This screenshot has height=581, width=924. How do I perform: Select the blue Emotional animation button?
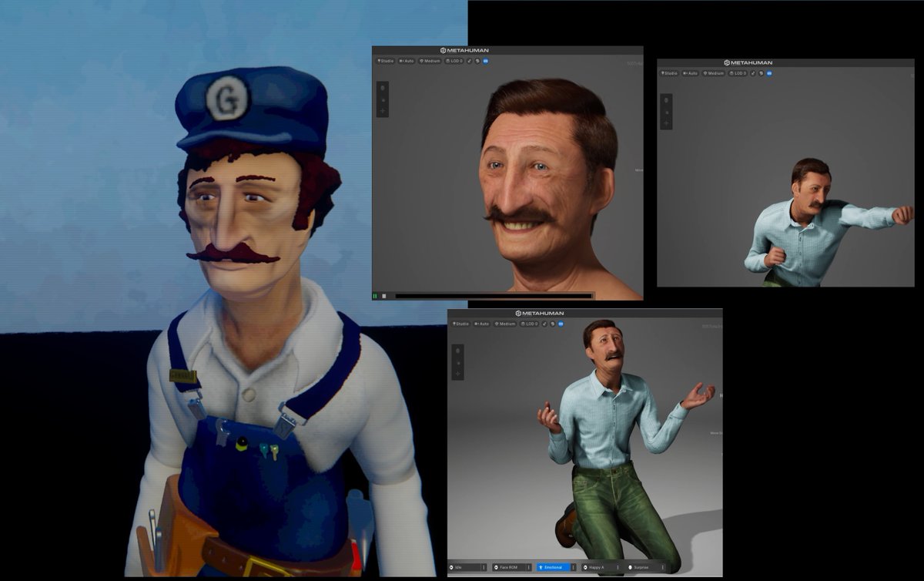pyautogui.click(x=554, y=567)
